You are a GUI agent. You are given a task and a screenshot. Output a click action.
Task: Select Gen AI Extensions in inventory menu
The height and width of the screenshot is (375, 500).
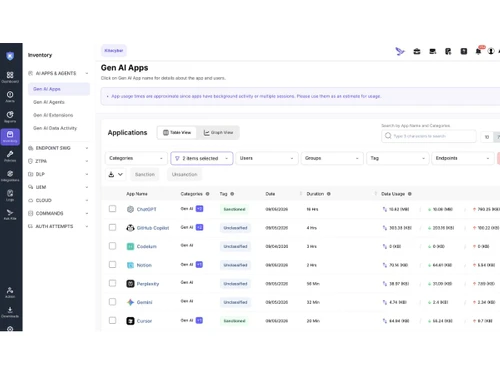(53, 115)
